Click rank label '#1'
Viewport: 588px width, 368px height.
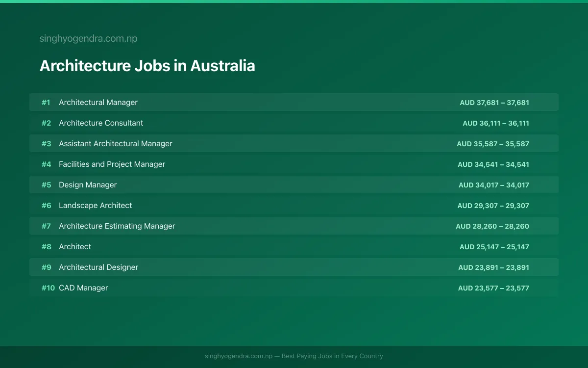pos(46,103)
